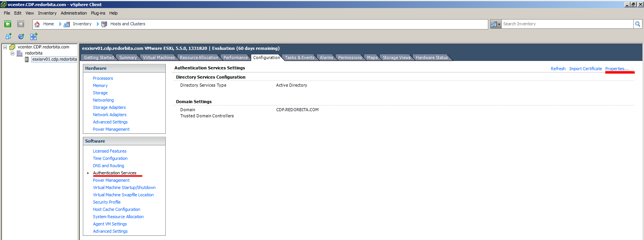Open Security Profile settings
Screen dimensions: 644x240
click(107, 202)
